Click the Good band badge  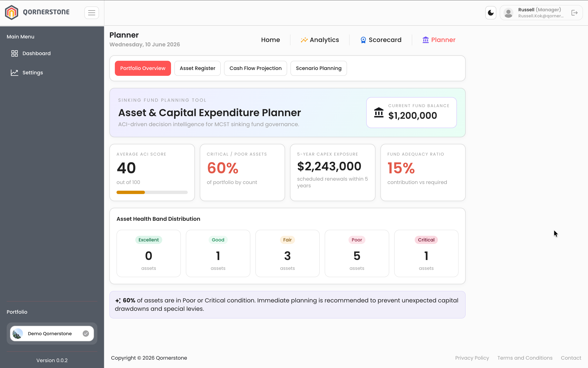(x=218, y=240)
